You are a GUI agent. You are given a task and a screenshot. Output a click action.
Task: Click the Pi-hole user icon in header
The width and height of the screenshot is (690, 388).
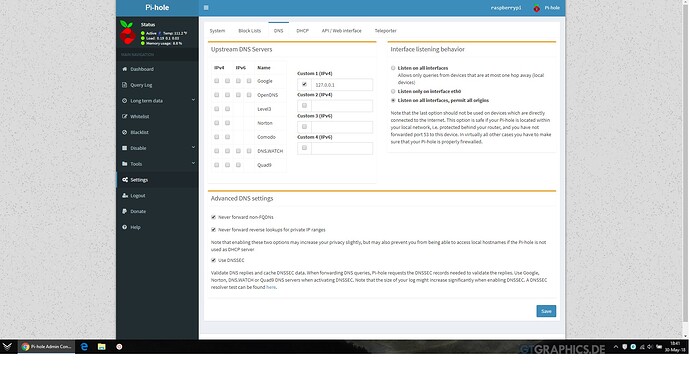pyautogui.click(x=536, y=8)
